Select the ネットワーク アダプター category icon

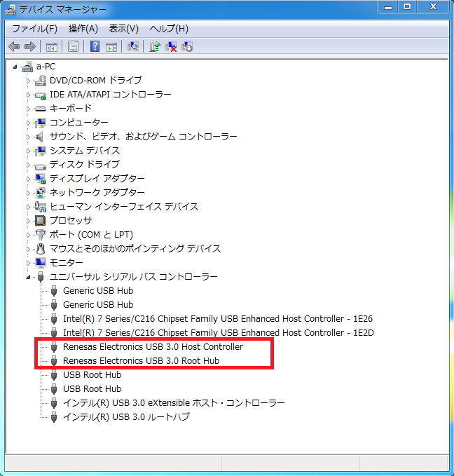point(41,193)
